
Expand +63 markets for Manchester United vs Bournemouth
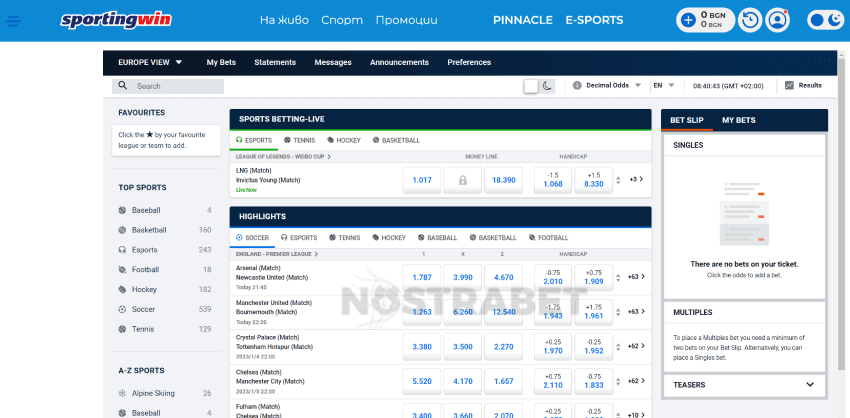point(636,312)
